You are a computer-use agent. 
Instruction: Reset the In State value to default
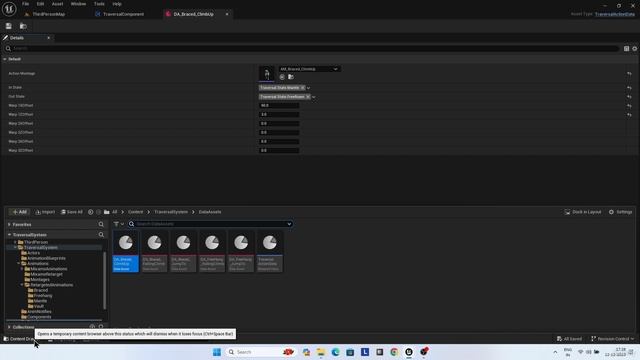click(x=629, y=88)
